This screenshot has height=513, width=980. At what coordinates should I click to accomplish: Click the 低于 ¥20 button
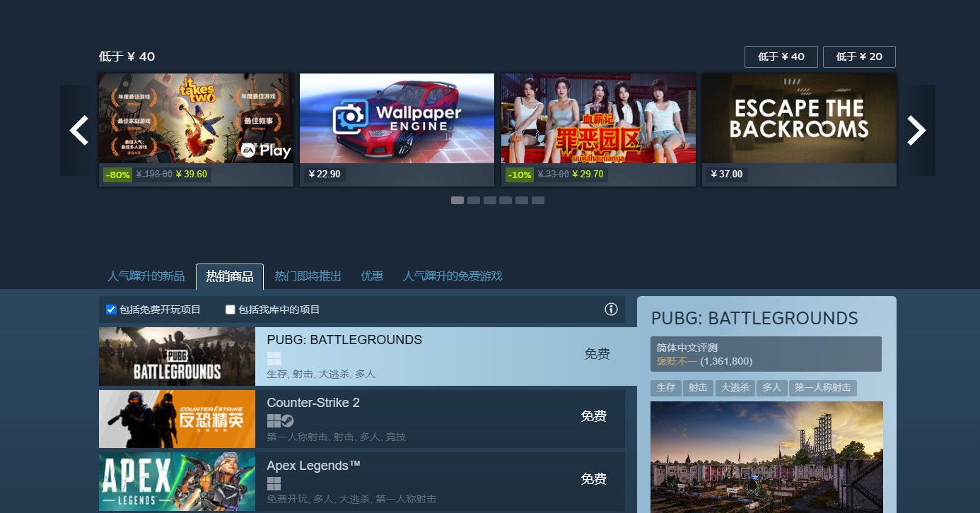point(859,57)
